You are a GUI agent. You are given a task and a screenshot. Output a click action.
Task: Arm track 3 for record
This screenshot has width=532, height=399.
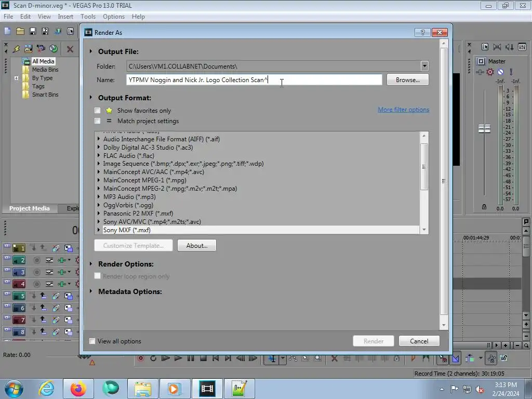coord(37,272)
